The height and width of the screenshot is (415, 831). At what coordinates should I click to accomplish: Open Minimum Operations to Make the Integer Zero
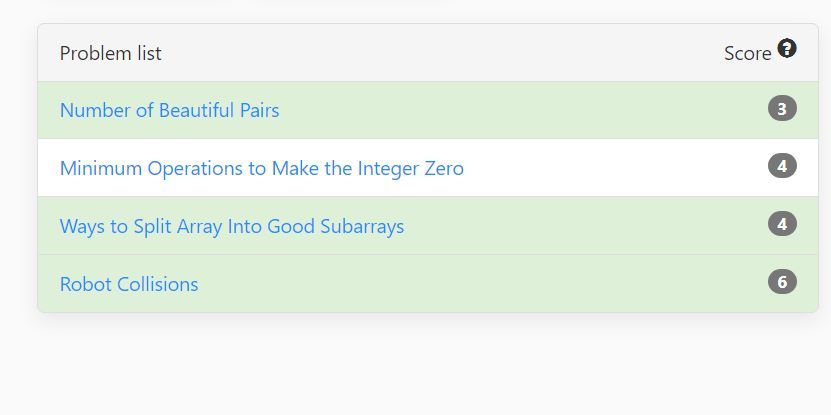click(x=262, y=169)
